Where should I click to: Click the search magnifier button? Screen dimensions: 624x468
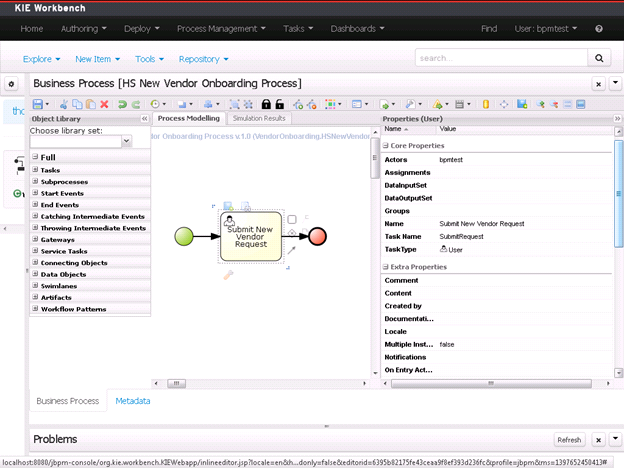tap(599, 58)
